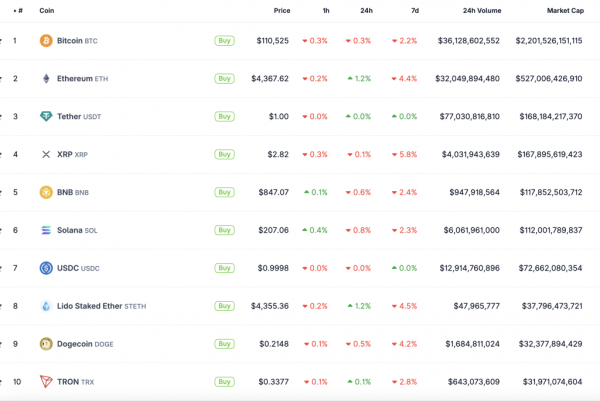600x401 pixels.
Task: Click Ethereum 7d change 4.4%
Action: click(x=404, y=78)
